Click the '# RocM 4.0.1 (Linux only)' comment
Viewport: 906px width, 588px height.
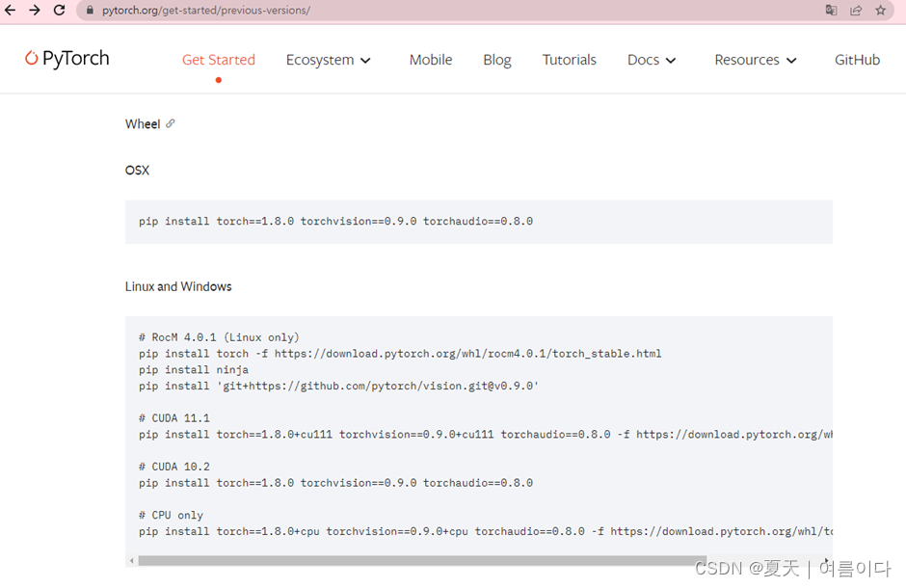pos(219,337)
